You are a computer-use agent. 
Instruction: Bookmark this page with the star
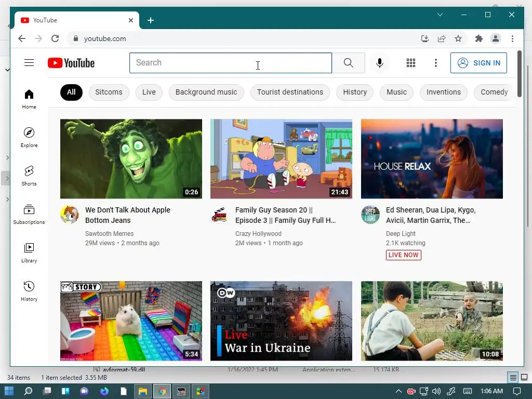(458, 38)
